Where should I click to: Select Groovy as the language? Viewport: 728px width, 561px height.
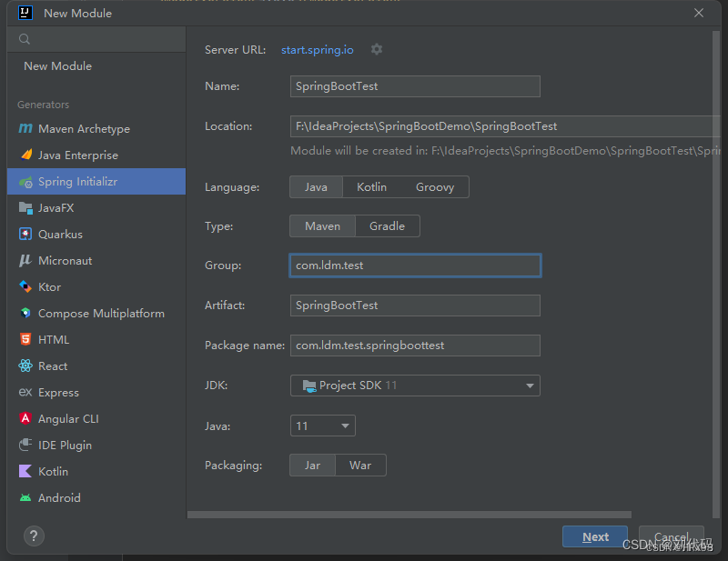(435, 187)
